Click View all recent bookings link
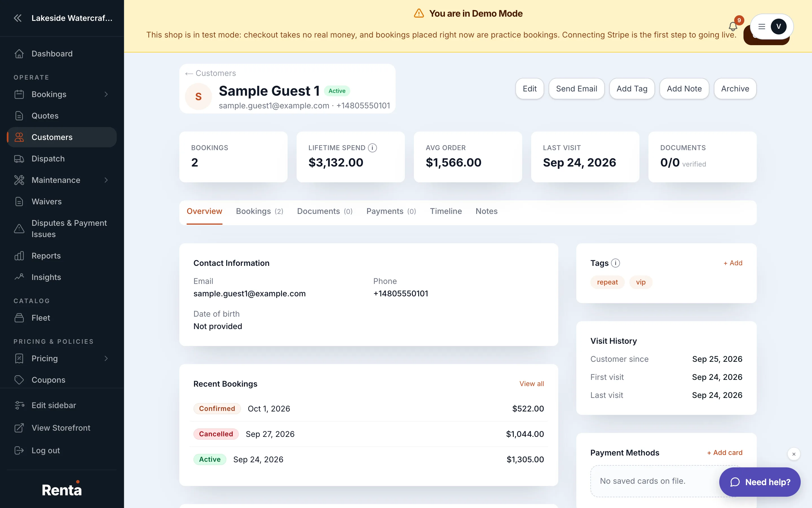The height and width of the screenshot is (508, 812). [x=531, y=384]
